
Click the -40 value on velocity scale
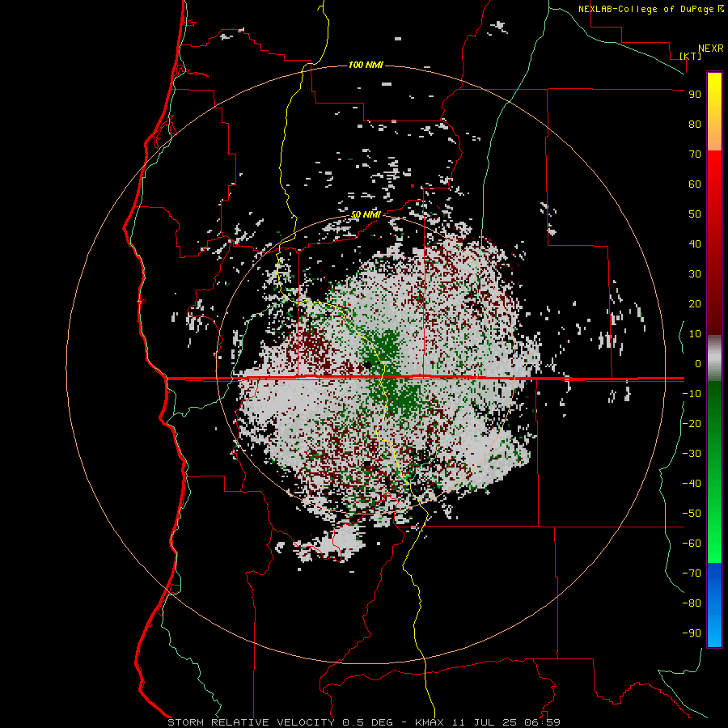692,484
